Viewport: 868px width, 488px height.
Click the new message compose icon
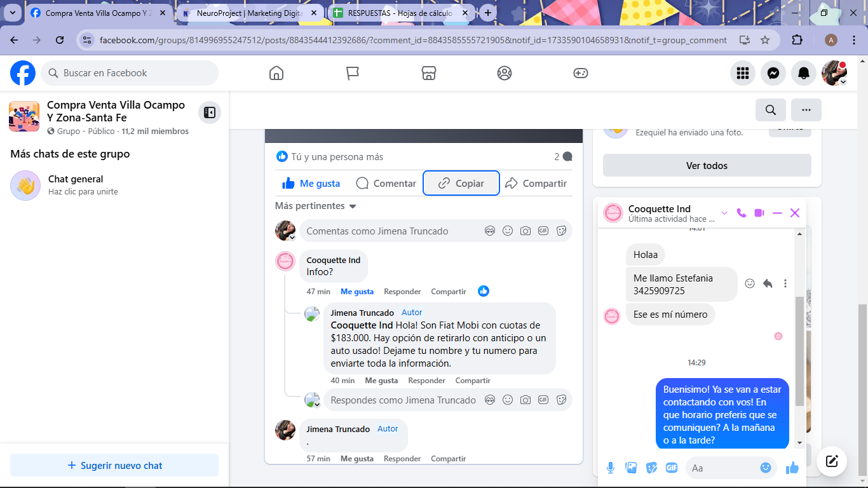(832, 461)
